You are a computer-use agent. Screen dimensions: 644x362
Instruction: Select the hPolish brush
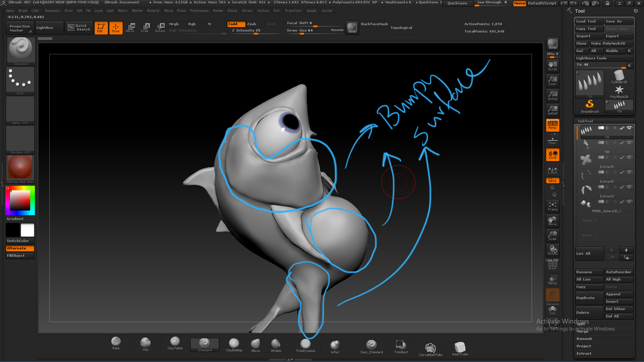(x=276, y=345)
